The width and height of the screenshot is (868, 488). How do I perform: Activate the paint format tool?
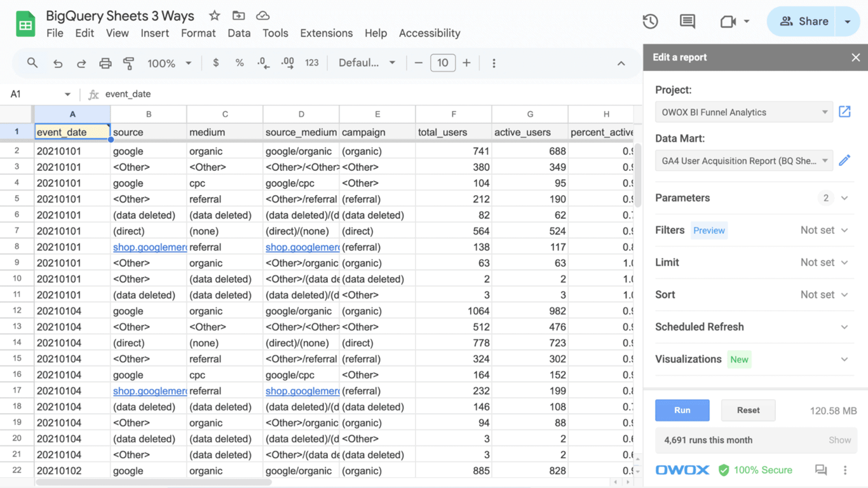point(129,63)
